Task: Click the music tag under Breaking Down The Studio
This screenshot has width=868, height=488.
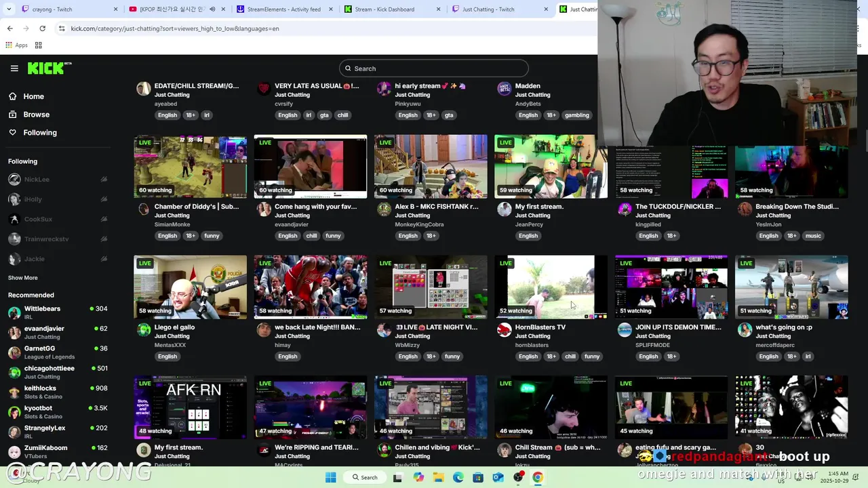Action: 813,236
